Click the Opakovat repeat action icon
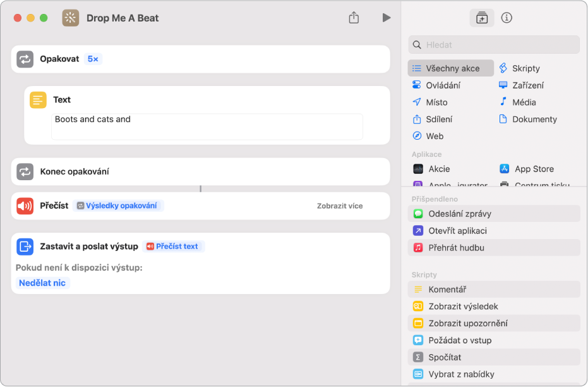This screenshot has width=588, height=387. pos(25,59)
